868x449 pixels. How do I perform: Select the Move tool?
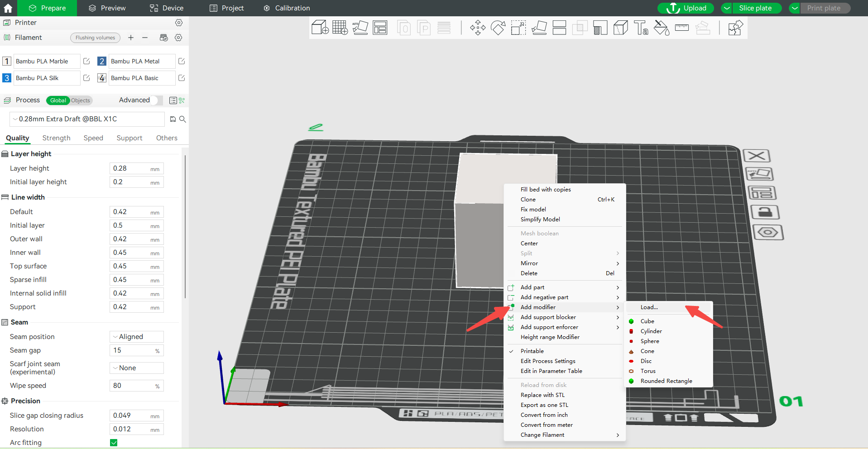pyautogui.click(x=478, y=28)
